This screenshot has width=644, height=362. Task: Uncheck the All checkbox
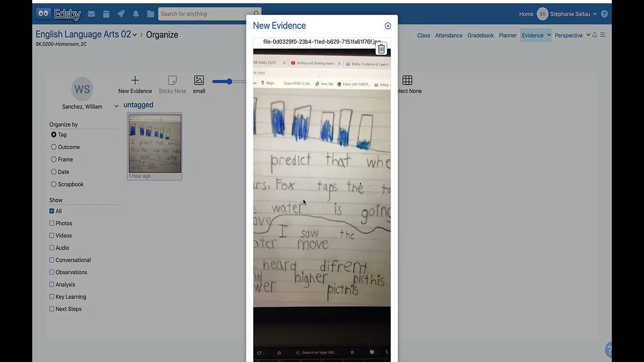pyautogui.click(x=52, y=211)
